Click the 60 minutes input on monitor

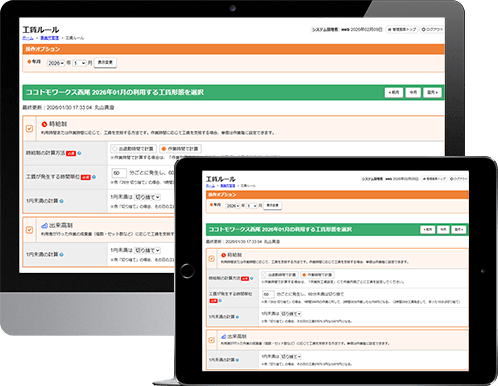119,173
